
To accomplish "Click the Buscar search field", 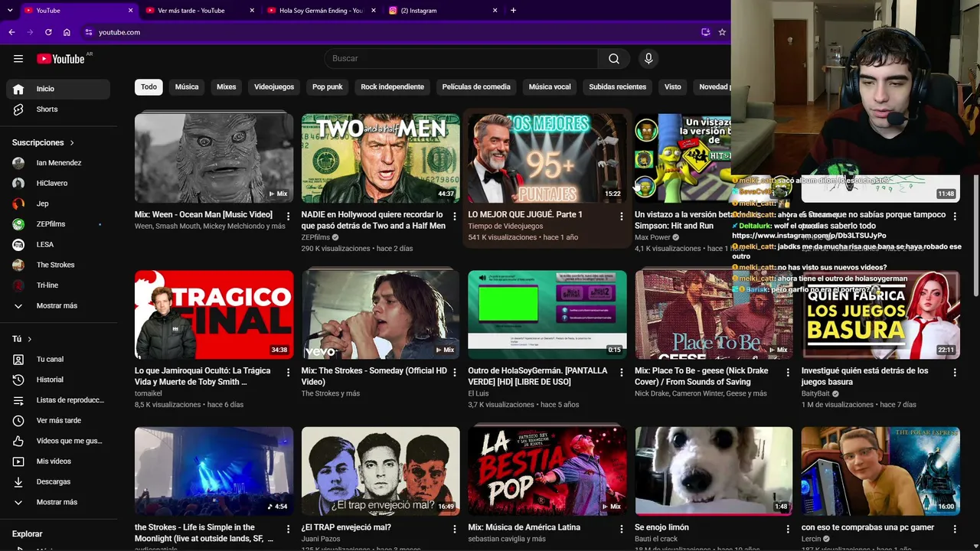I will pos(461,59).
